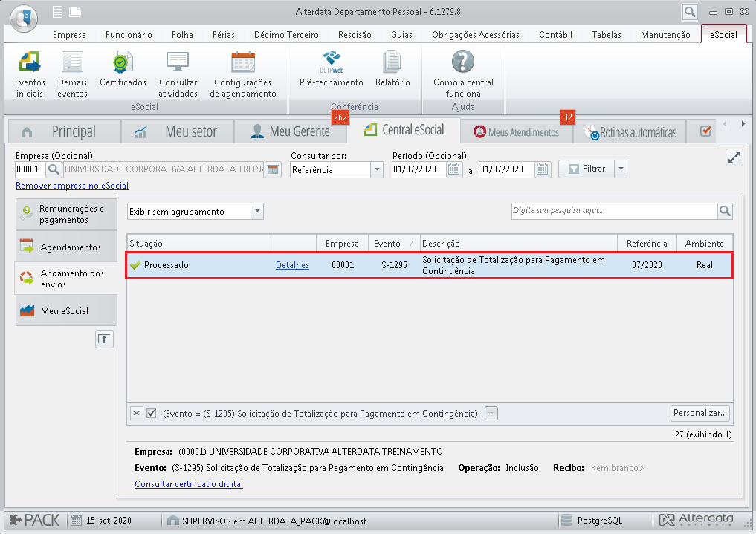Click the search magnifier in grid search box
Image resolution: width=756 pixels, height=534 pixels.
725,211
